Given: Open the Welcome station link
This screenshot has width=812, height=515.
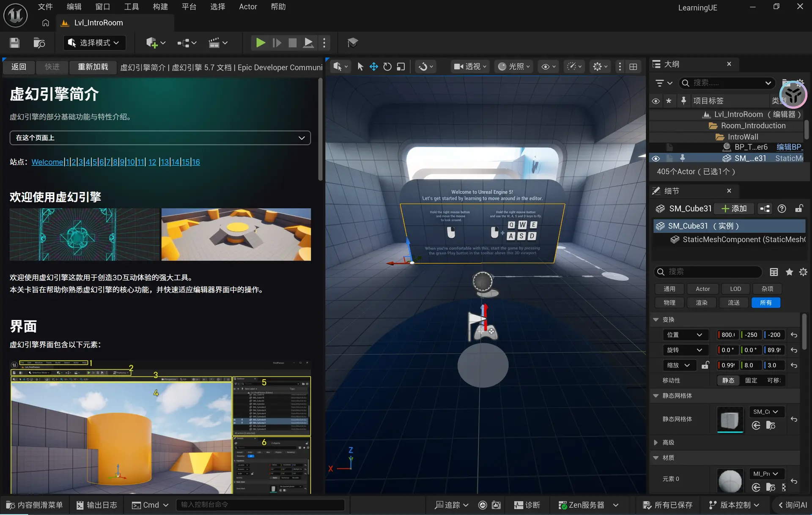Looking at the screenshot, I should [x=47, y=162].
